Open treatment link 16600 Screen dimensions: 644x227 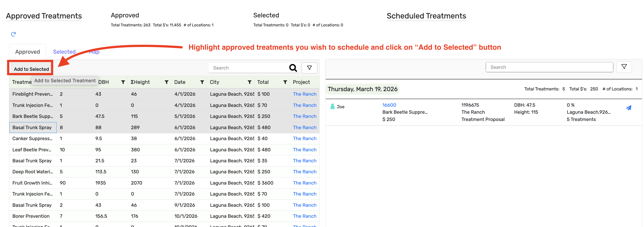[389, 105]
